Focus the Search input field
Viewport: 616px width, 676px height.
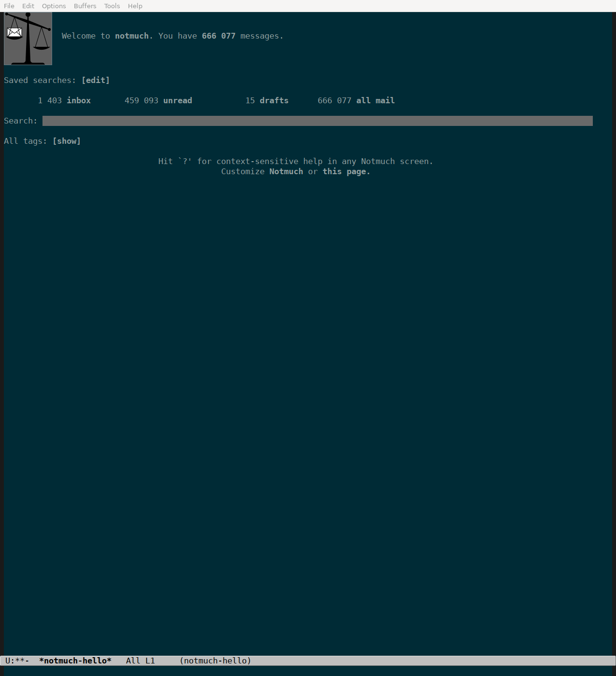[318, 121]
